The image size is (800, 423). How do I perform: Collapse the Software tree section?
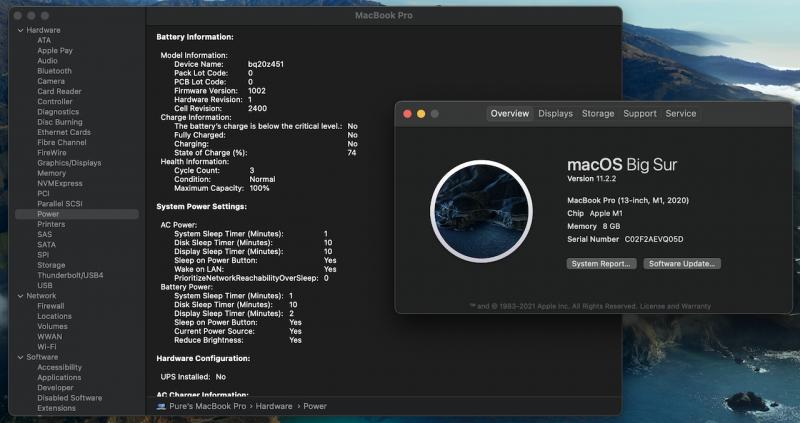(x=19, y=357)
